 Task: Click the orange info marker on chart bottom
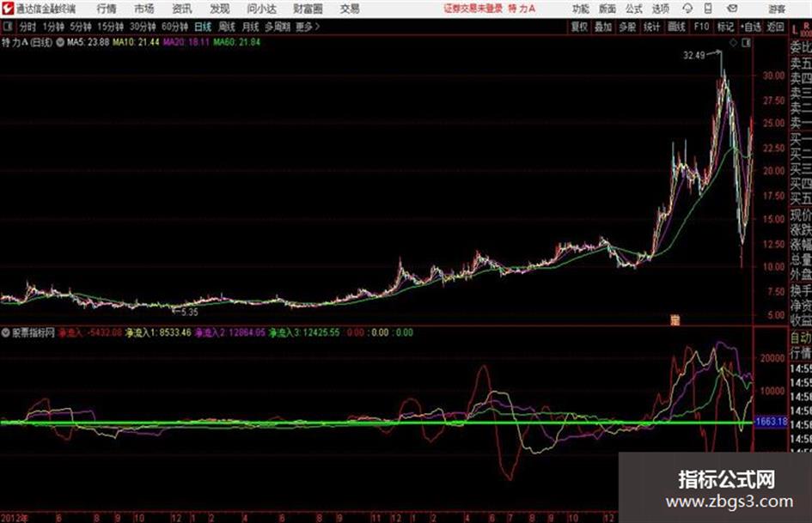[x=675, y=320]
